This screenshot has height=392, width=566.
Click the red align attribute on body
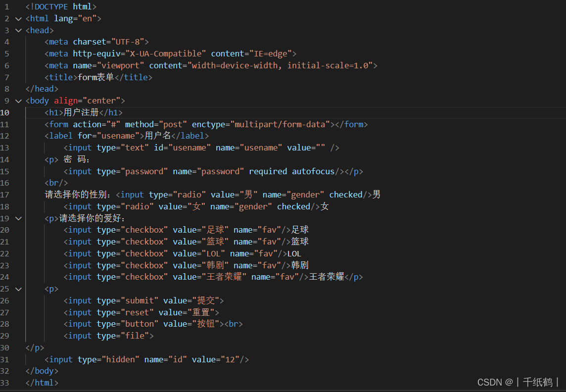66,100
